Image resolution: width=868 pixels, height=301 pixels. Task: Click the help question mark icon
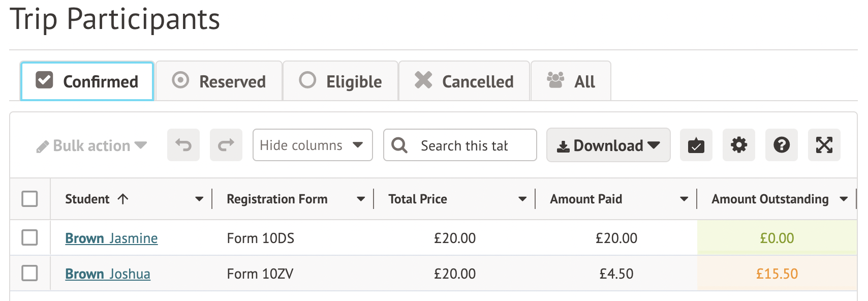[782, 145]
